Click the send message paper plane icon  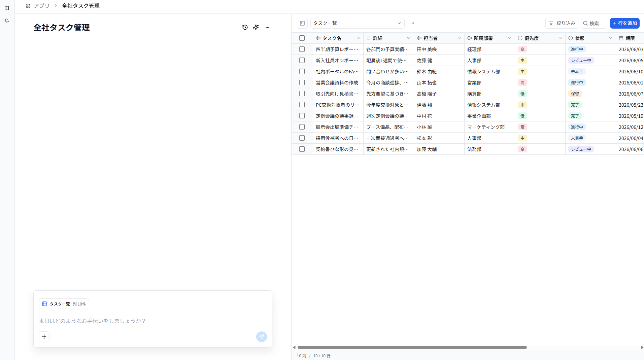tap(262, 337)
